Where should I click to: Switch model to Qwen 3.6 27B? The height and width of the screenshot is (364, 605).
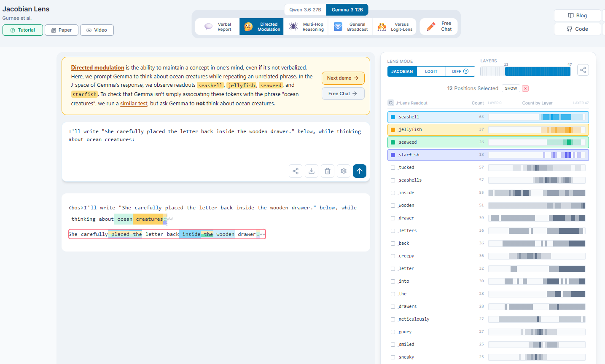(305, 10)
